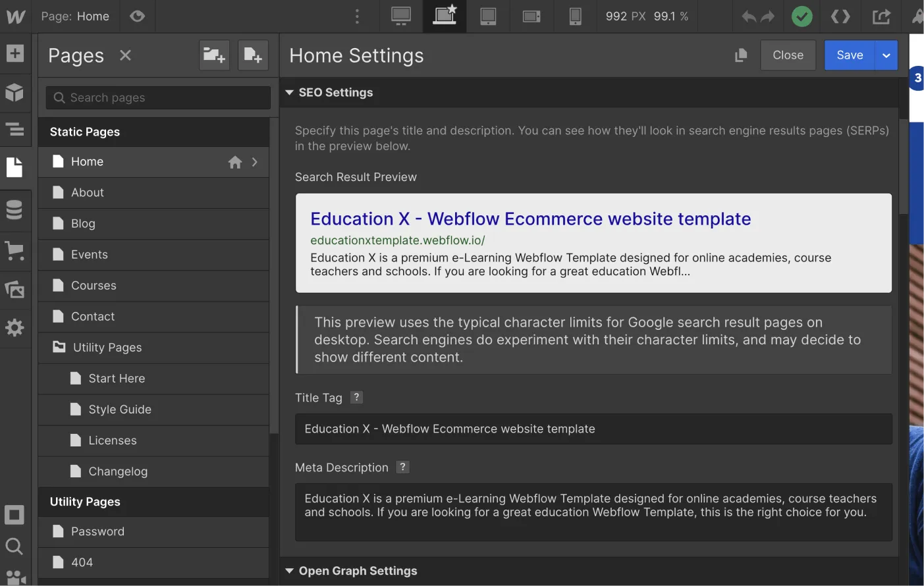Open the CMS Collections panel
This screenshot has width=924, height=586.
pos(15,209)
